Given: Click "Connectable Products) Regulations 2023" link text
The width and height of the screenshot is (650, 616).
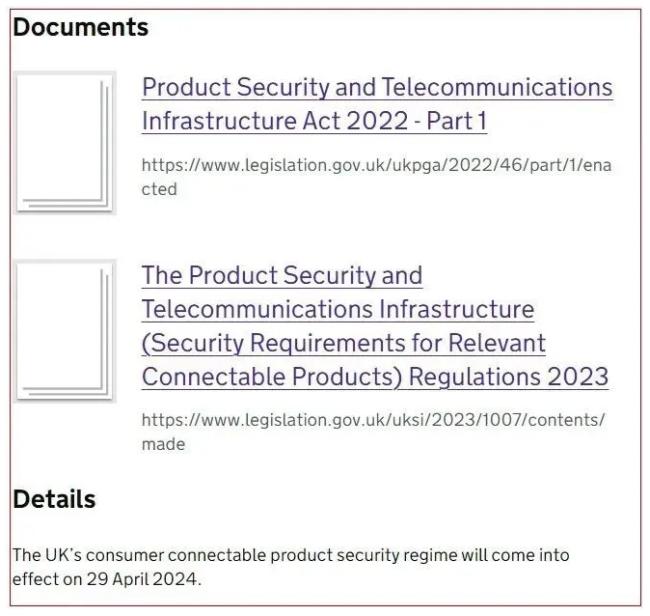Looking at the screenshot, I should (x=374, y=377).
